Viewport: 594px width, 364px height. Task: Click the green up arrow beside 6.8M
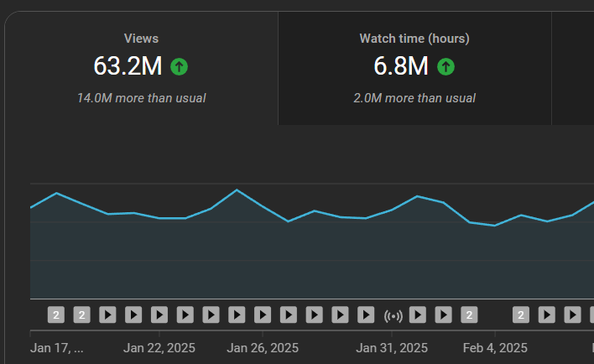[445, 66]
